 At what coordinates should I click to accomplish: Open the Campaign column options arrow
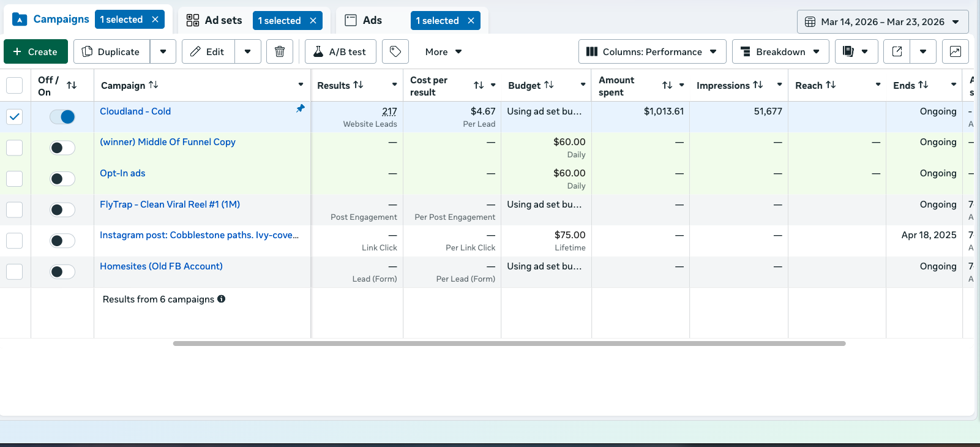(x=301, y=85)
